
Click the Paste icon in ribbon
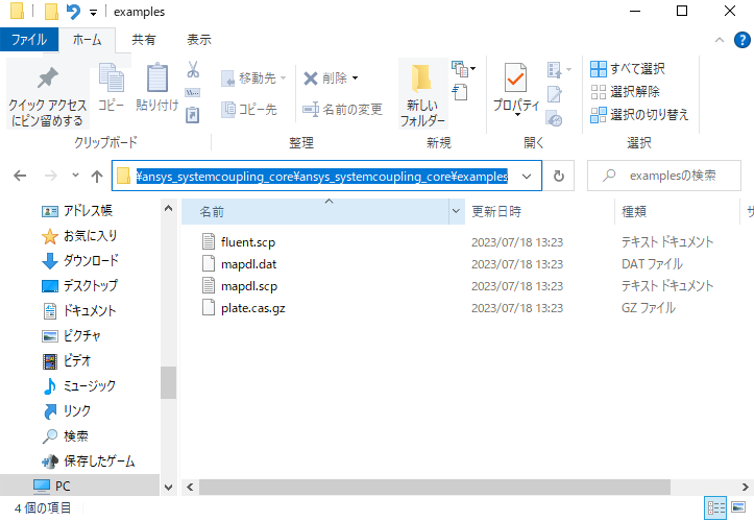(x=157, y=79)
